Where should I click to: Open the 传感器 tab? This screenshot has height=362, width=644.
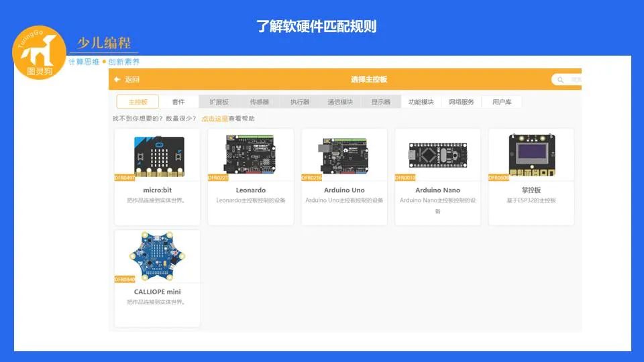pos(260,102)
